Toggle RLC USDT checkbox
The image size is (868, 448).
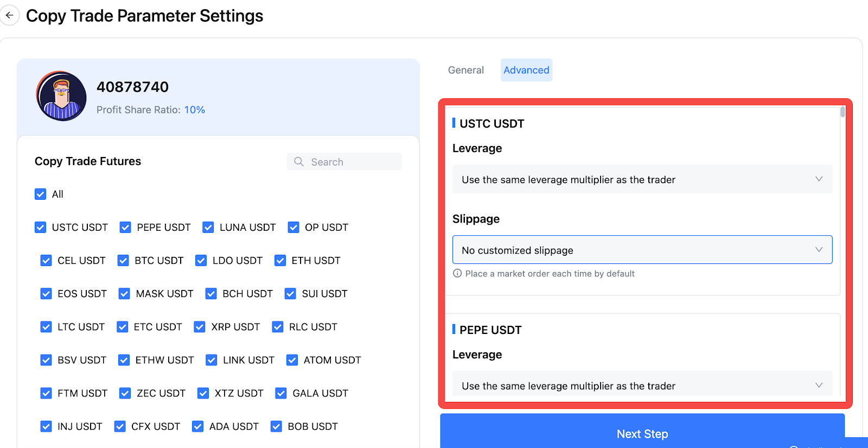[x=278, y=327]
